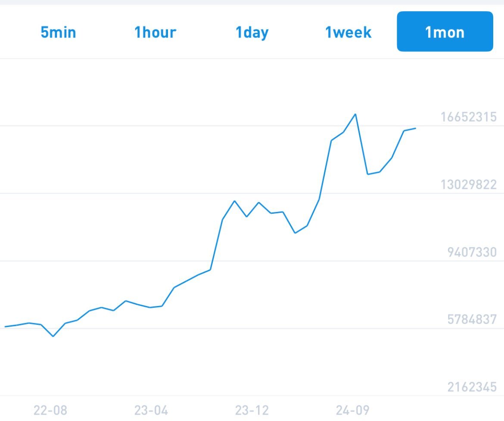504x421 pixels.
Task: Click the 2162345 bottom value
Action: 472,387
